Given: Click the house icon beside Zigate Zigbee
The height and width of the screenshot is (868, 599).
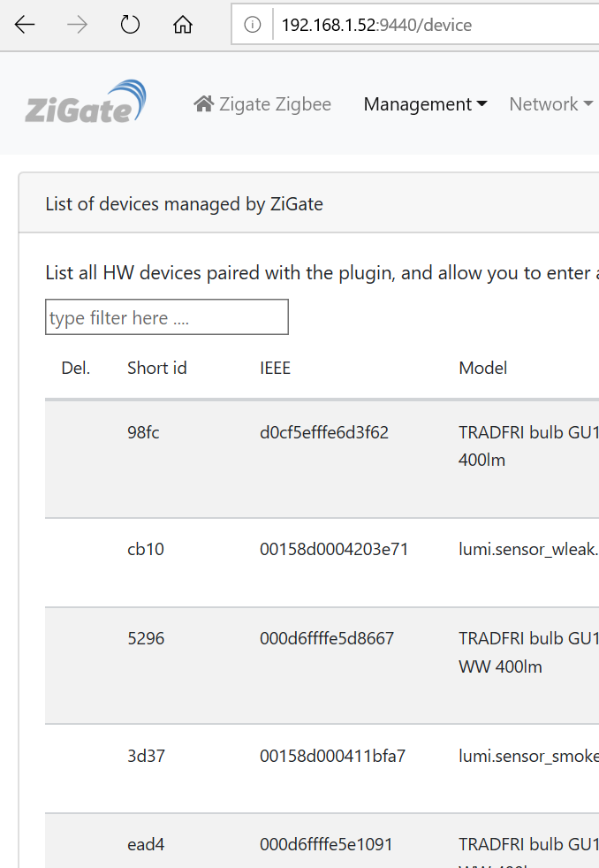Looking at the screenshot, I should (x=203, y=103).
